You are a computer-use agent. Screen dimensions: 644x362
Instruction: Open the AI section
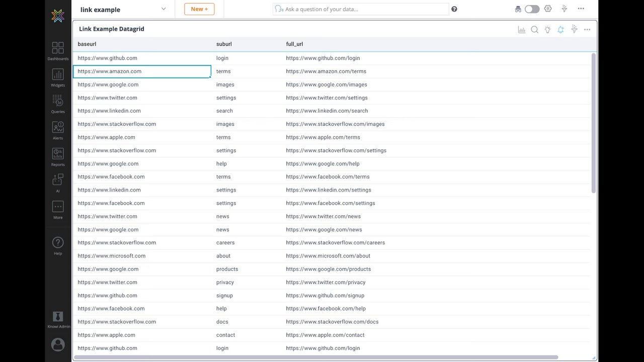pos(58,184)
